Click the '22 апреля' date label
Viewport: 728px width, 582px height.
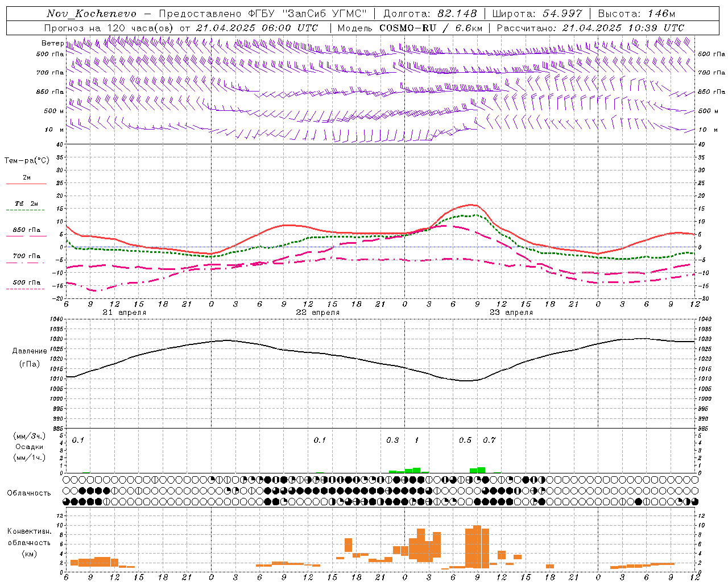318,313
